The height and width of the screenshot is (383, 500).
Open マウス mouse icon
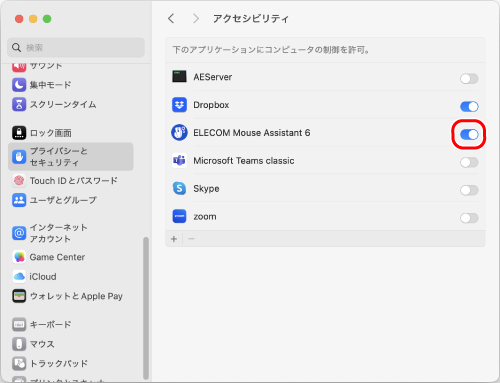click(x=19, y=344)
